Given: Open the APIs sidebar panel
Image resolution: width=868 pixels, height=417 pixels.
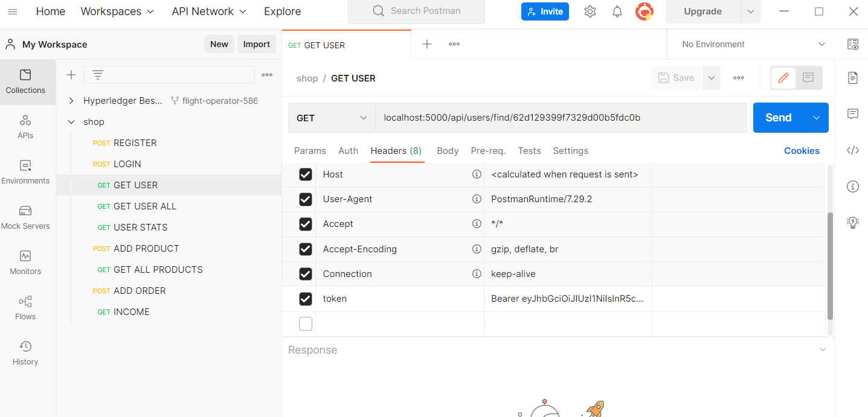Looking at the screenshot, I should [25, 127].
